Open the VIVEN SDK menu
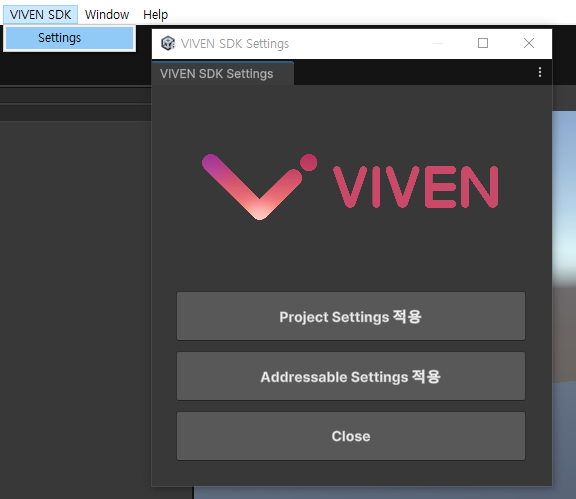 (40, 14)
